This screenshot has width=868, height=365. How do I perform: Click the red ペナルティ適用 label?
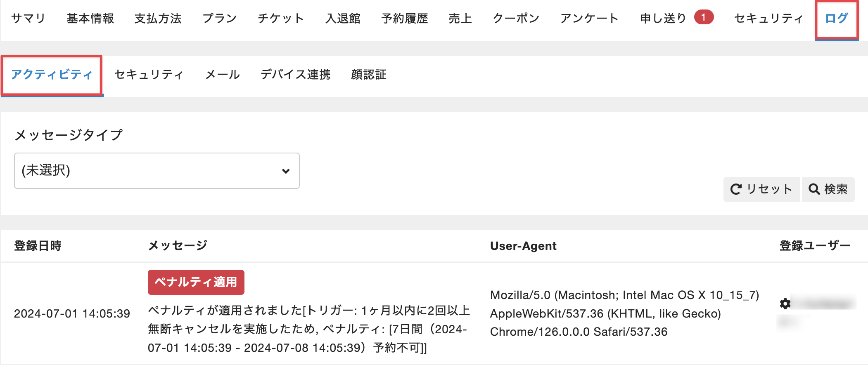[x=196, y=282]
